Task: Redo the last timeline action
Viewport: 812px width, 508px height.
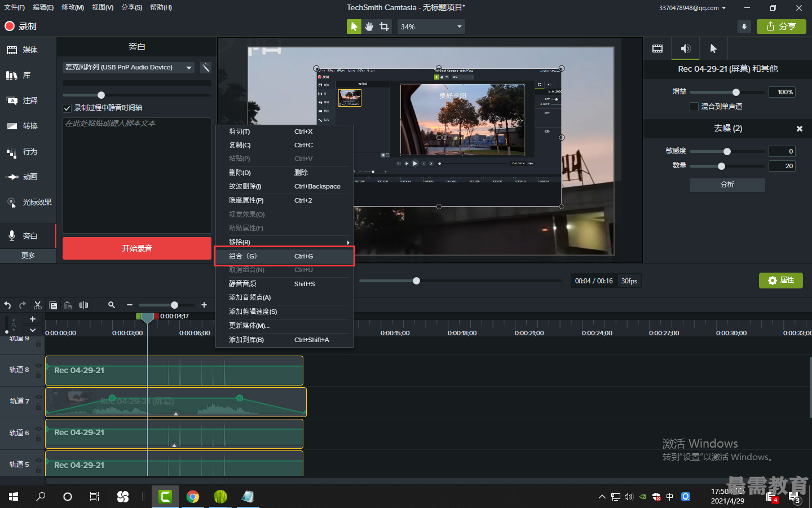Action: click(x=23, y=305)
